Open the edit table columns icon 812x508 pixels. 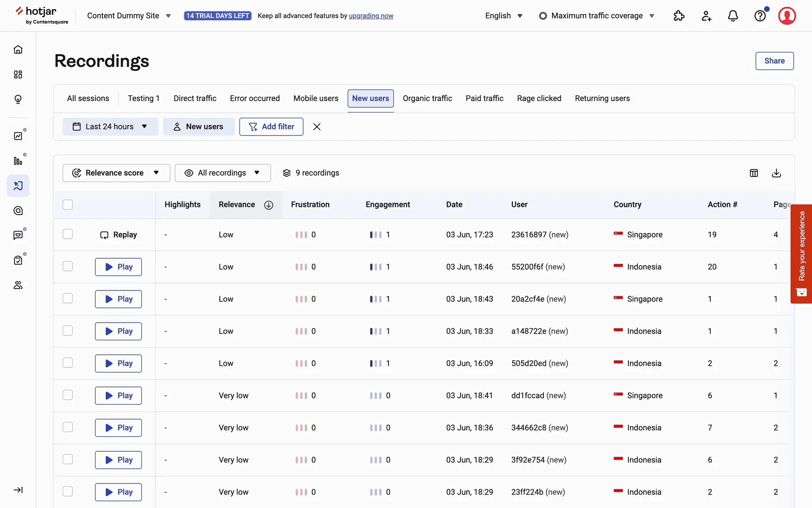click(754, 173)
